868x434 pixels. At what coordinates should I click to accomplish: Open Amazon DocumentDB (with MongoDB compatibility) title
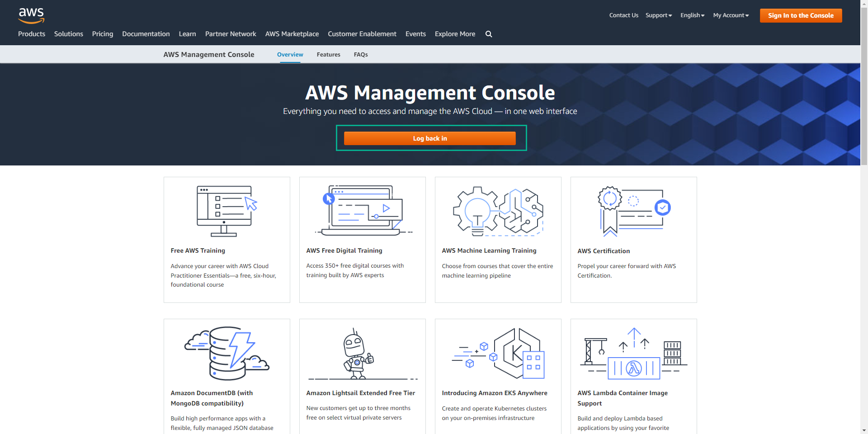(x=212, y=398)
